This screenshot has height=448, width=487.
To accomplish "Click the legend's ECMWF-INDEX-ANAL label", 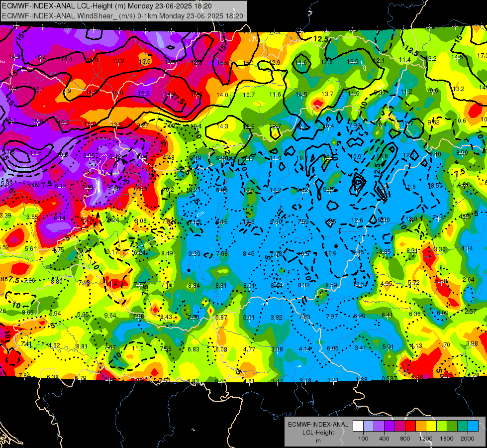I will (318, 425).
